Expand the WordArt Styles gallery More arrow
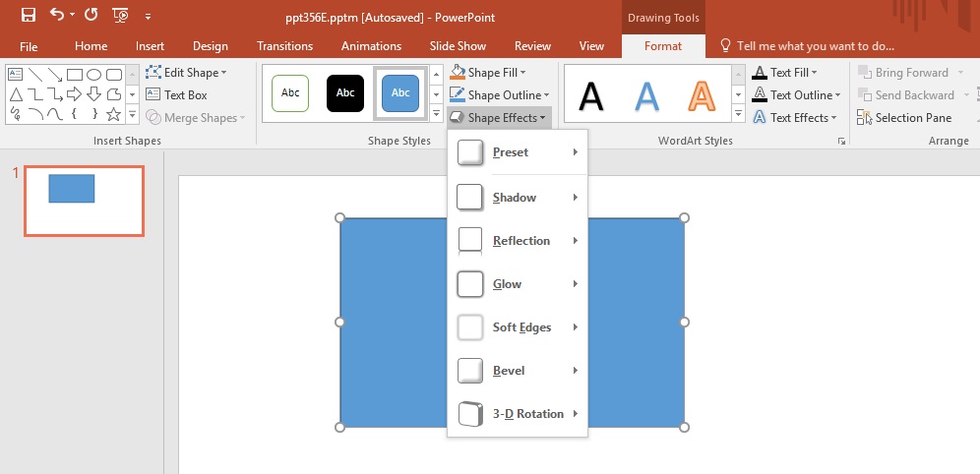Image resolution: width=980 pixels, height=474 pixels. (x=739, y=114)
